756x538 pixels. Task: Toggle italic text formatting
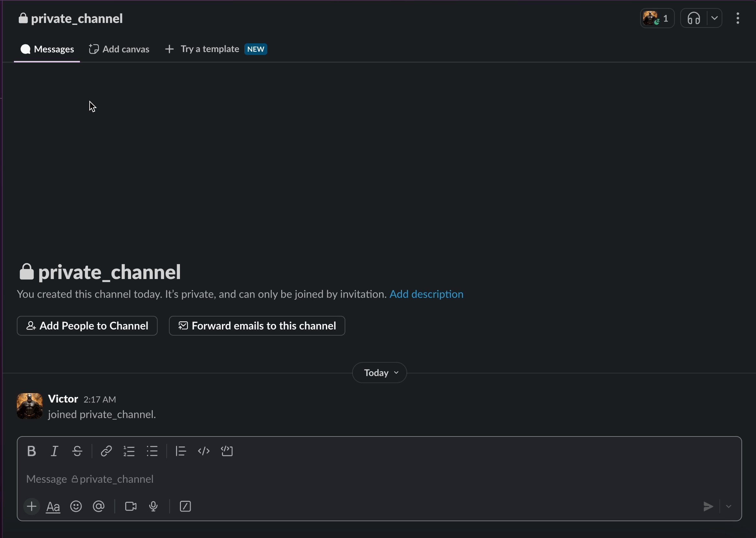(x=54, y=451)
